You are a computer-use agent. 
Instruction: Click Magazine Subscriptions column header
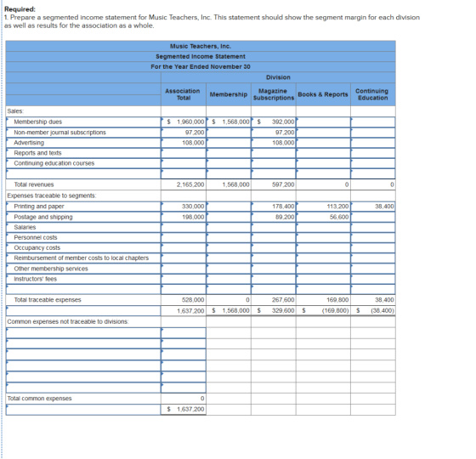pyautogui.click(x=274, y=94)
